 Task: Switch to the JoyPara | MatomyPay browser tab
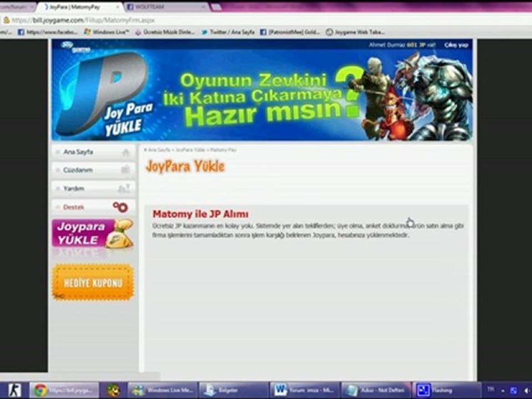79,7
